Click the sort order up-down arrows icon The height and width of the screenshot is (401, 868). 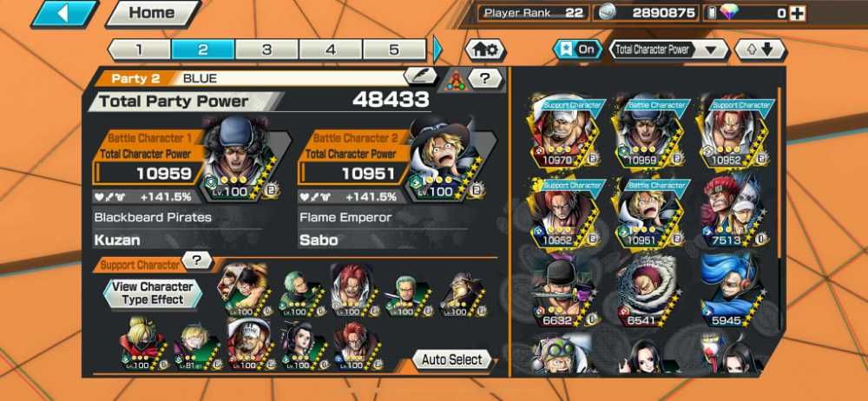(760, 49)
